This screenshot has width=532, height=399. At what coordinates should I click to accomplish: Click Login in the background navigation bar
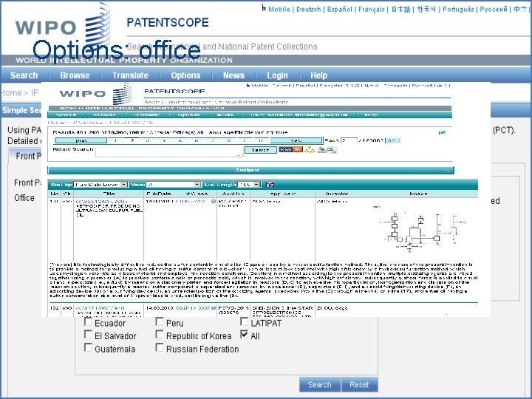(277, 75)
